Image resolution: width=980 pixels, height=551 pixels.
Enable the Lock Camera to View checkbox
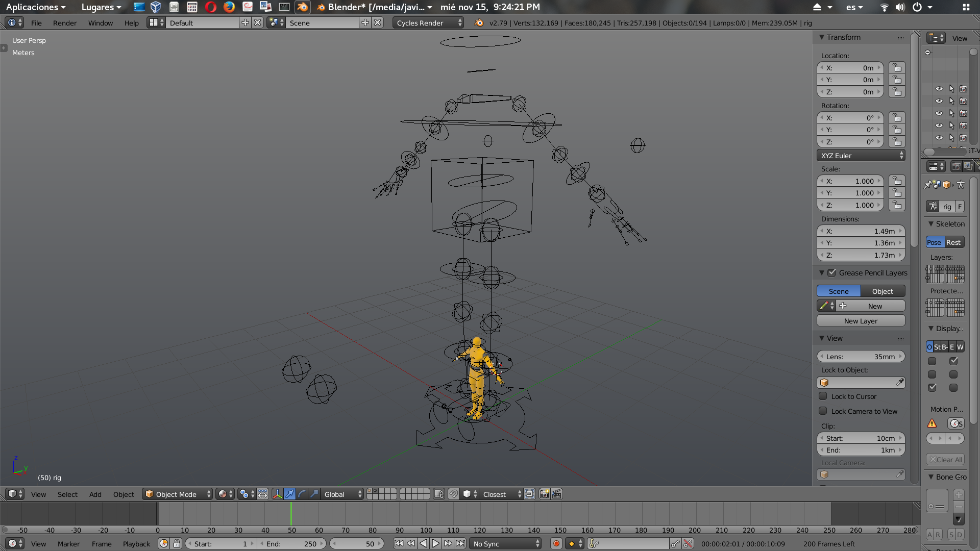coord(823,411)
